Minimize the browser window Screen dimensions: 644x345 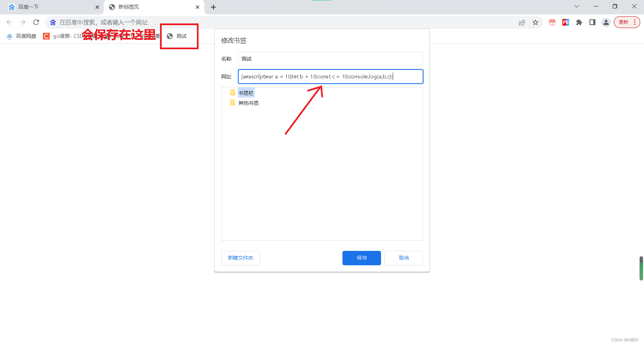coord(596,6)
